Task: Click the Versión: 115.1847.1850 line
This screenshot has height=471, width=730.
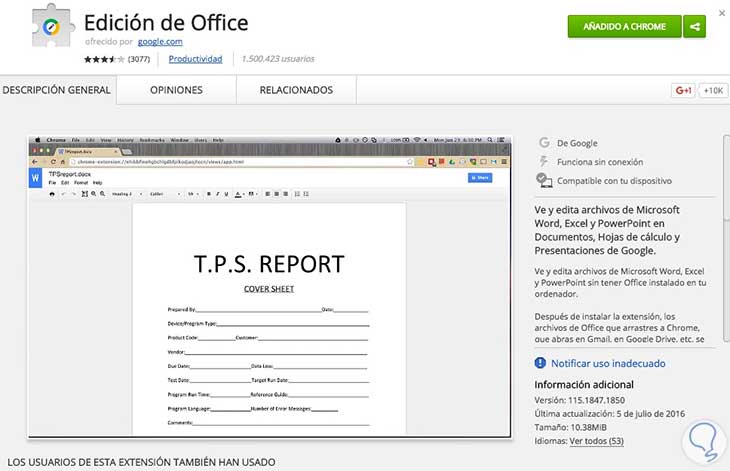Action: coord(580,400)
